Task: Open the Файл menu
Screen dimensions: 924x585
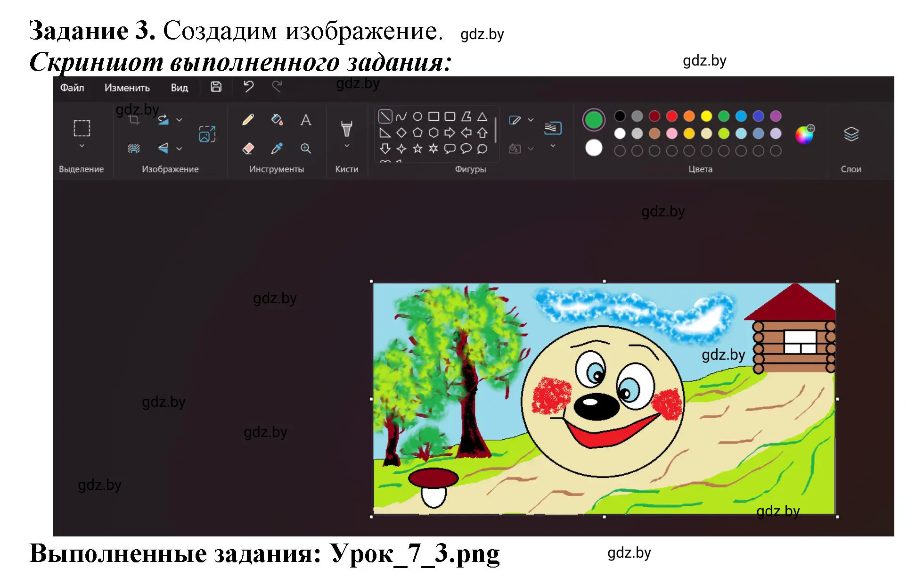Action: tap(72, 88)
